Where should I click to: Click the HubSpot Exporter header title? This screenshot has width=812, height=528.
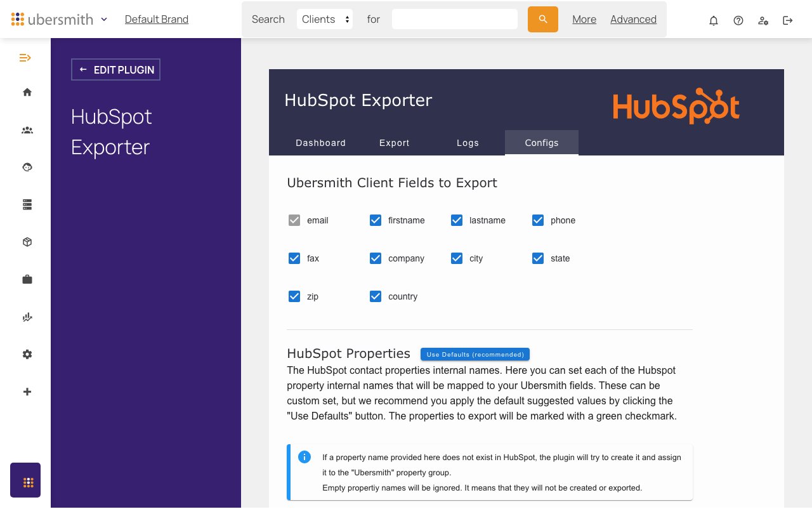tap(358, 100)
